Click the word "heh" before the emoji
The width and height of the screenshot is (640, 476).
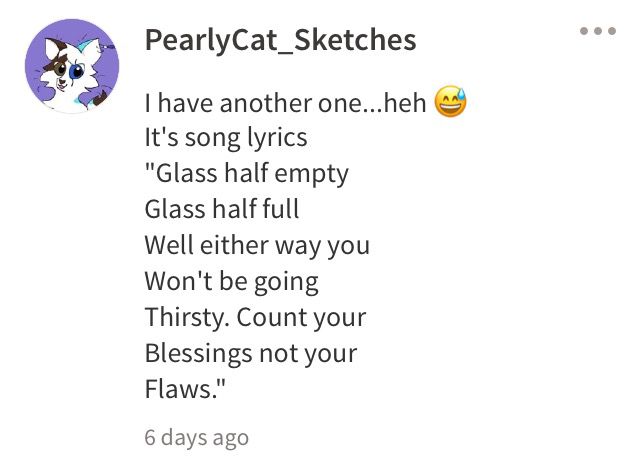point(404,103)
